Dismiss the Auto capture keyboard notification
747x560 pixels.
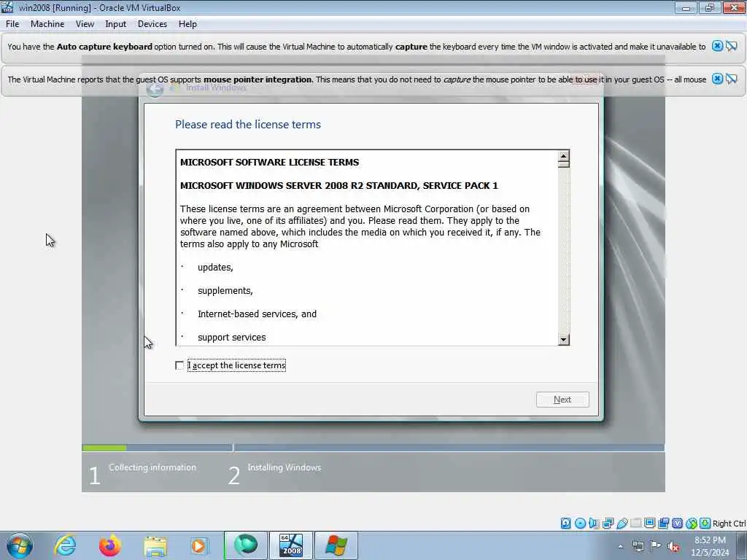[x=717, y=46]
